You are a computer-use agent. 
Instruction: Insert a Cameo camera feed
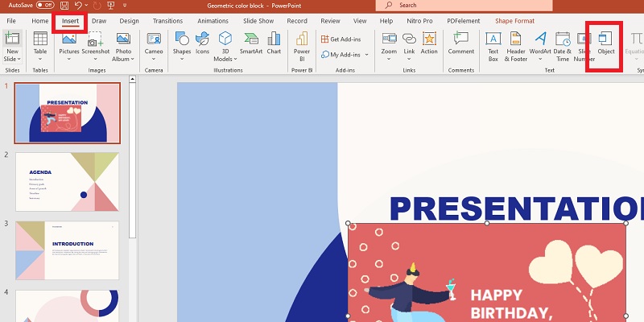(154, 47)
